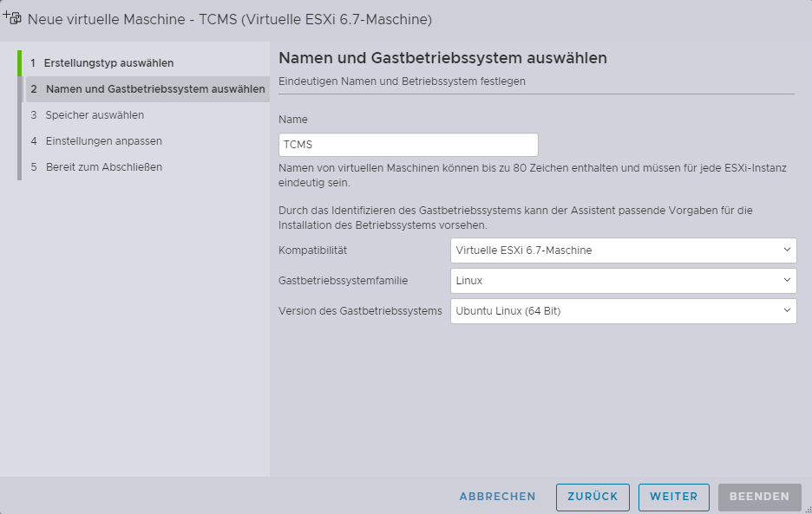Click the Zurück button
The height and width of the screenshot is (514, 812).
point(593,497)
